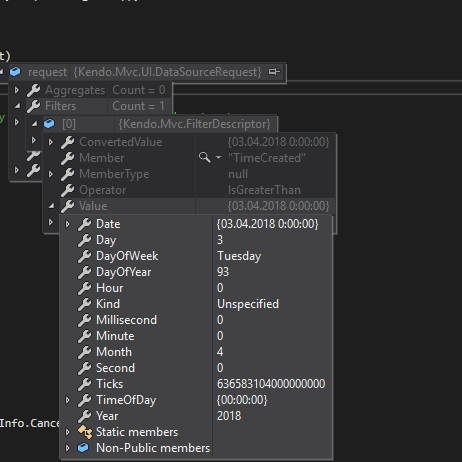Viewport: 462px width, 462px height.
Task: Click the wrench icon of Minute
Action: (85, 336)
